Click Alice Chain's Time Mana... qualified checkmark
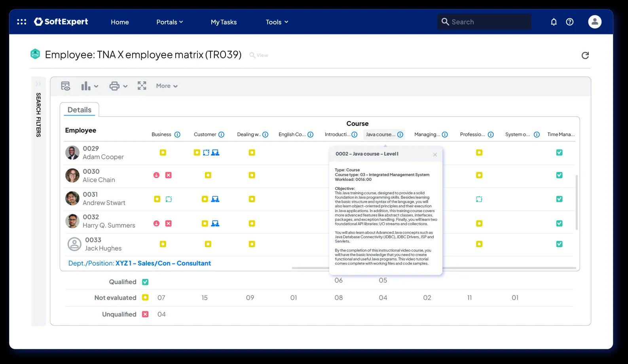Image resolution: width=628 pixels, height=364 pixels. point(559,175)
